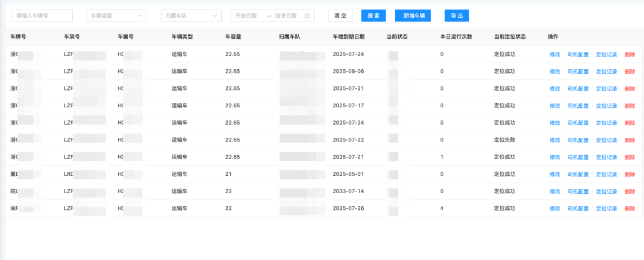Click the calendar icon in date range picker
The image size is (644, 260).
pyautogui.click(x=307, y=16)
